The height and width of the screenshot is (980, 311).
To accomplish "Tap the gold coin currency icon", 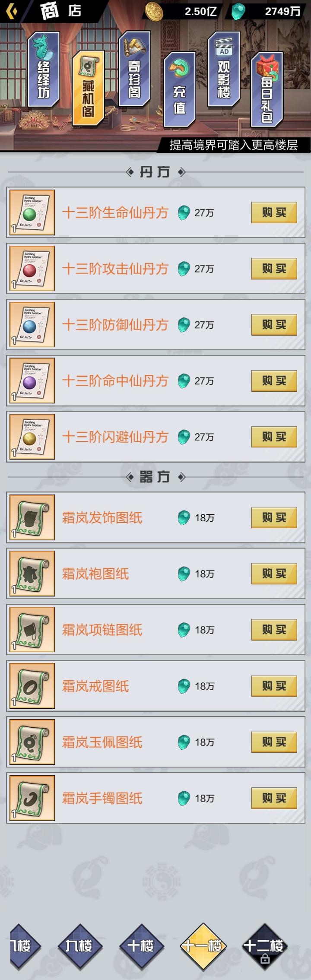I will [x=153, y=11].
